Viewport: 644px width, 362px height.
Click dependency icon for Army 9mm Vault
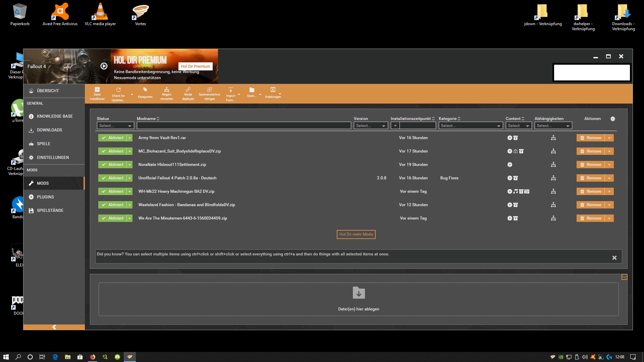[553, 138]
